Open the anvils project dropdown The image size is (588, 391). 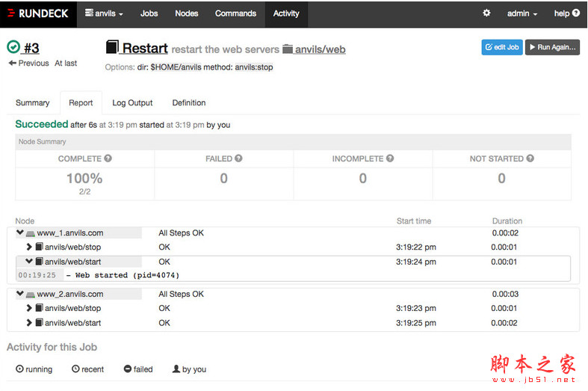[x=104, y=13]
